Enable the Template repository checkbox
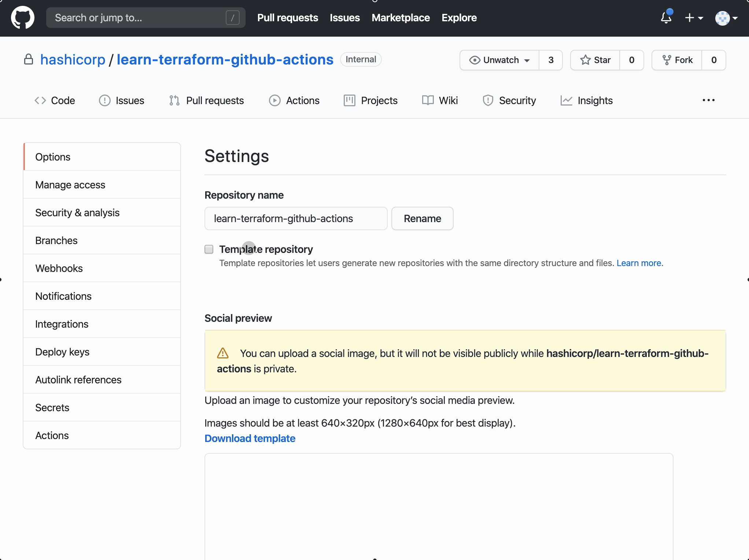 [x=209, y=249]
